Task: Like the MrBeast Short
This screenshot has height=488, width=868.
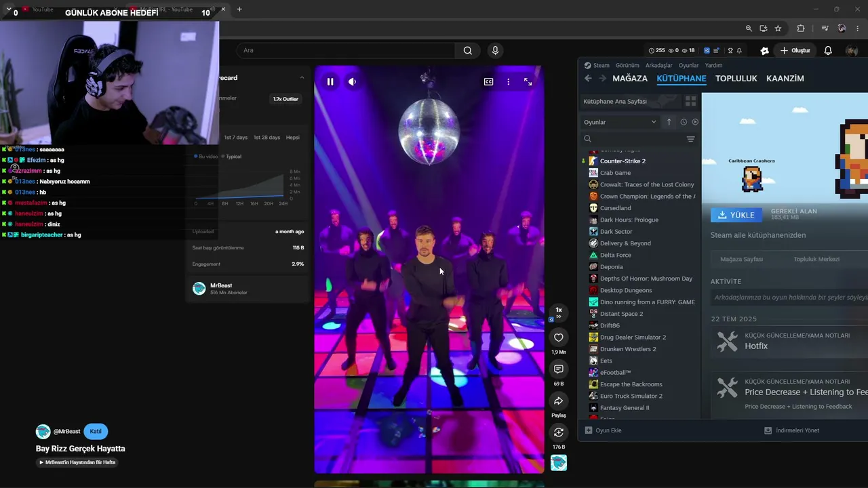Action: pos(559,338)
